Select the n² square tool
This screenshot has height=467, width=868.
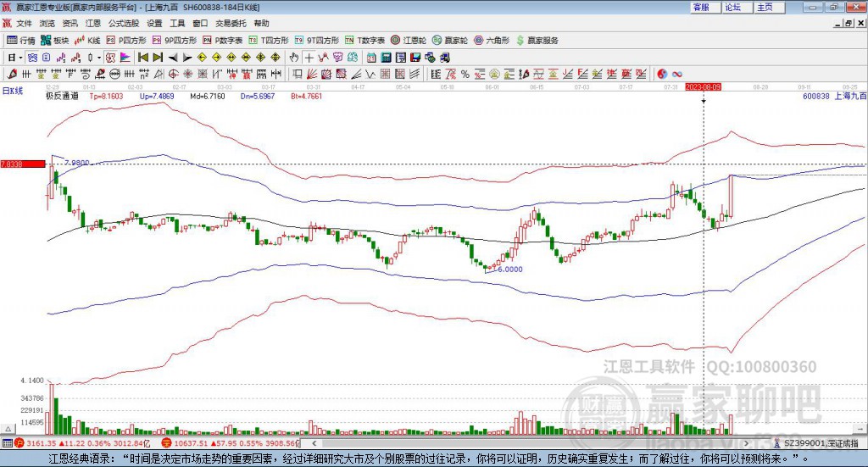[x=143, y=74]
